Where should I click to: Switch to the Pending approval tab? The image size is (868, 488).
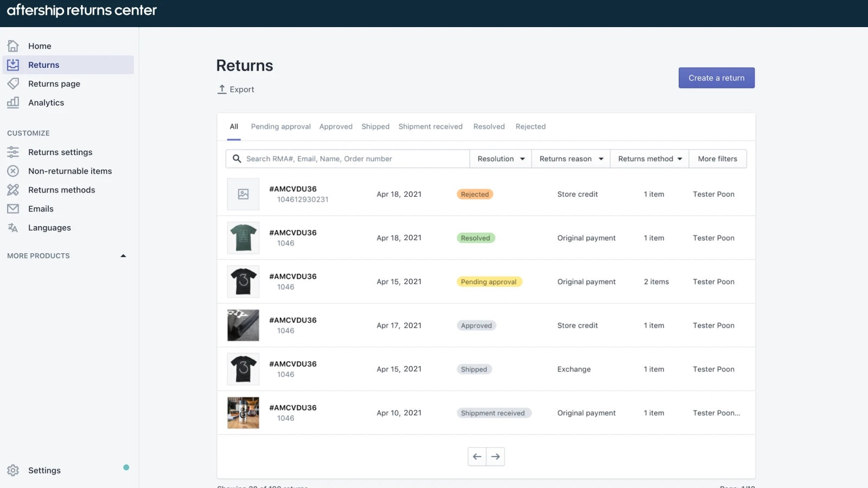pyautogui.click(x=280, y=127)
